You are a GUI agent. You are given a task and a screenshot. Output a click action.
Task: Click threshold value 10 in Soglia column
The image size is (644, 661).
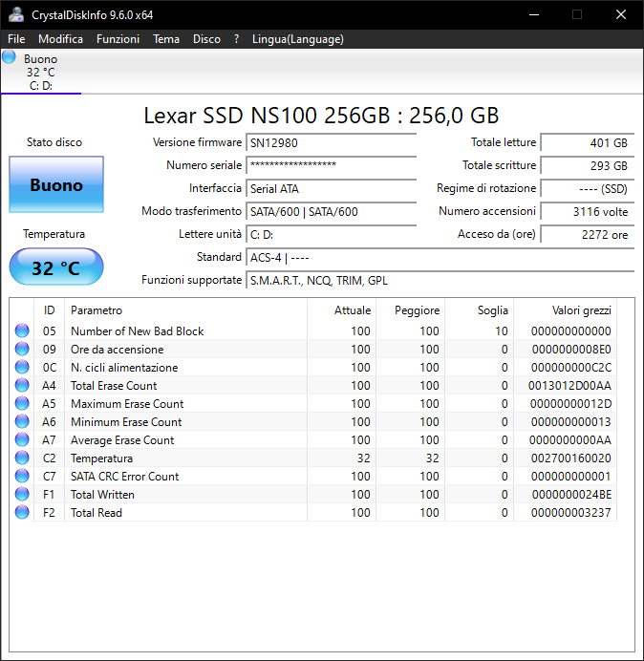[x=502, y=330]
